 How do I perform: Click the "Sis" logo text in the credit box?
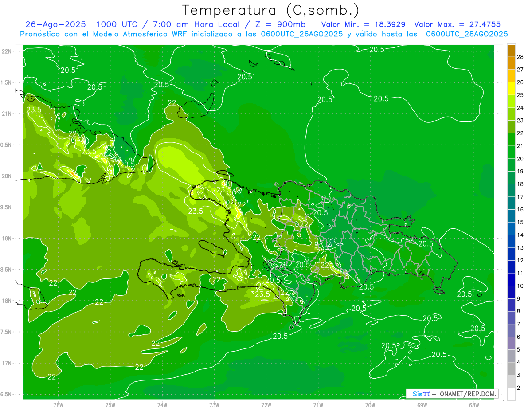[417, 394]
